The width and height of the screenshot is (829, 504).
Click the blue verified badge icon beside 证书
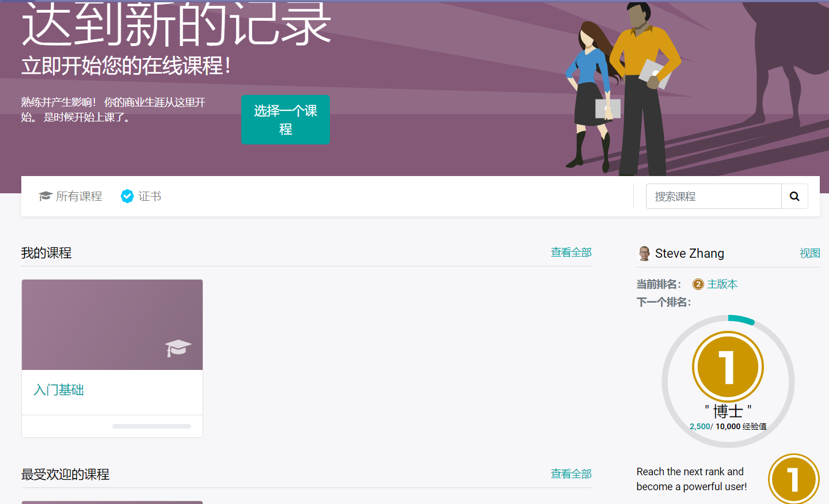(x=127, y=196)
